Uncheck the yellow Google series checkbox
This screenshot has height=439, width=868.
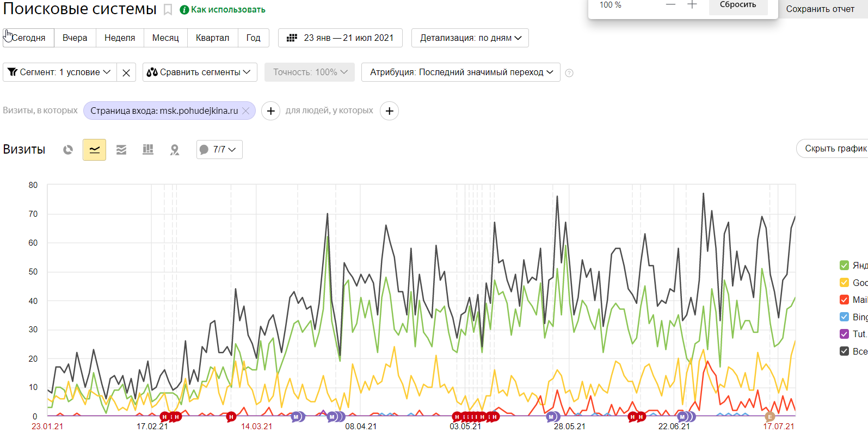(x=844, y=283)
